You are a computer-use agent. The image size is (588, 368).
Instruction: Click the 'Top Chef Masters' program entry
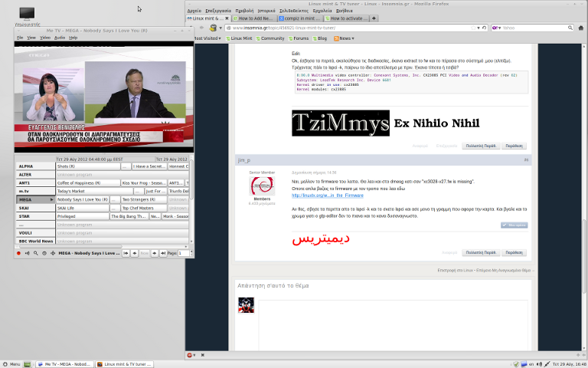(144, 208)
